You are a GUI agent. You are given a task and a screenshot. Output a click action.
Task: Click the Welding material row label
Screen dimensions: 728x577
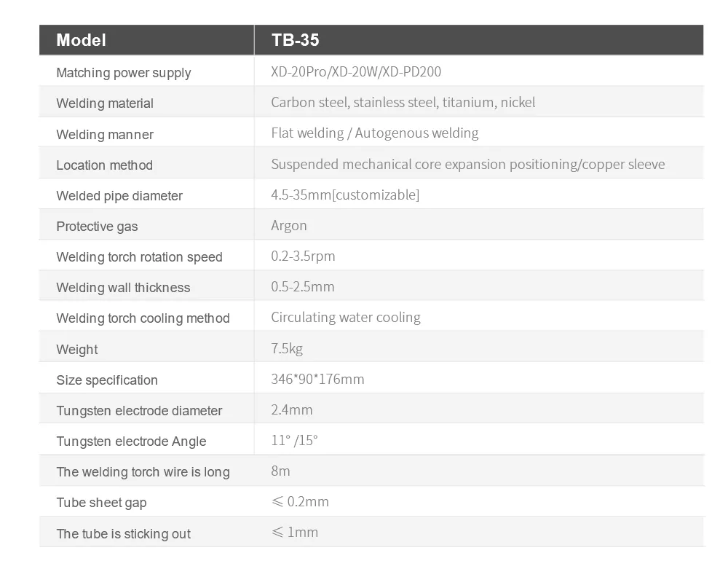(x=105, y=103)
